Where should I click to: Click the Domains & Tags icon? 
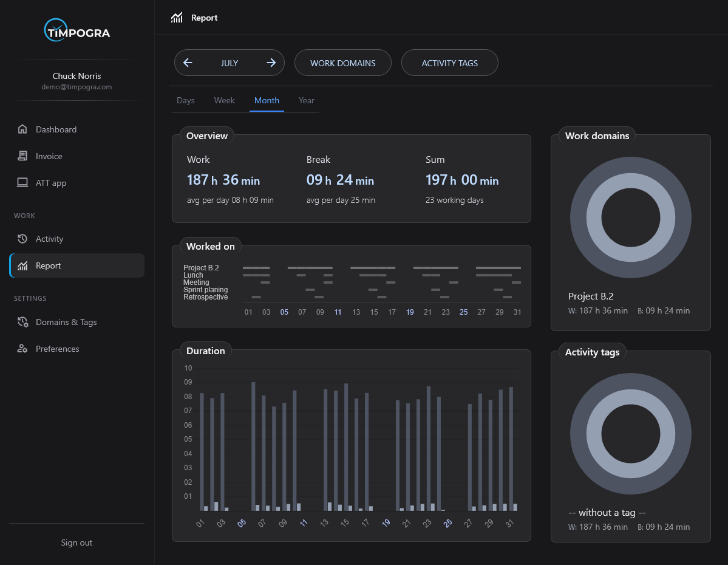point(22,322)
